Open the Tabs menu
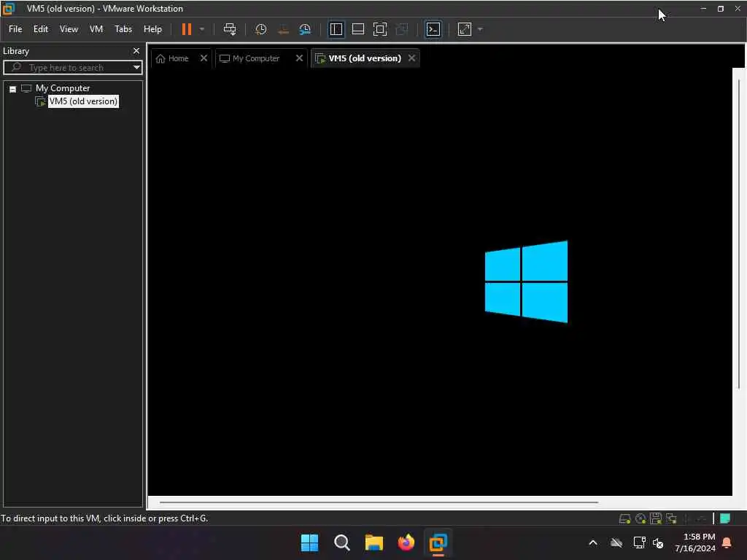Screen dimensions: 747x560 (123, 29)
